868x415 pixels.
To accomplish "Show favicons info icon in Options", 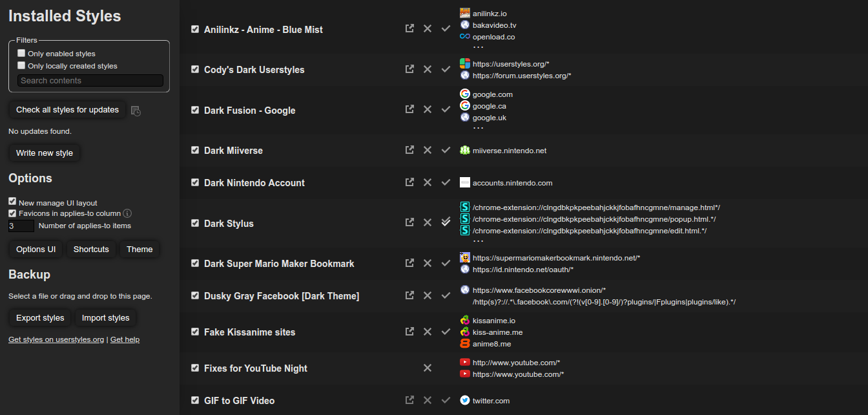I will [x=128, y=213].
